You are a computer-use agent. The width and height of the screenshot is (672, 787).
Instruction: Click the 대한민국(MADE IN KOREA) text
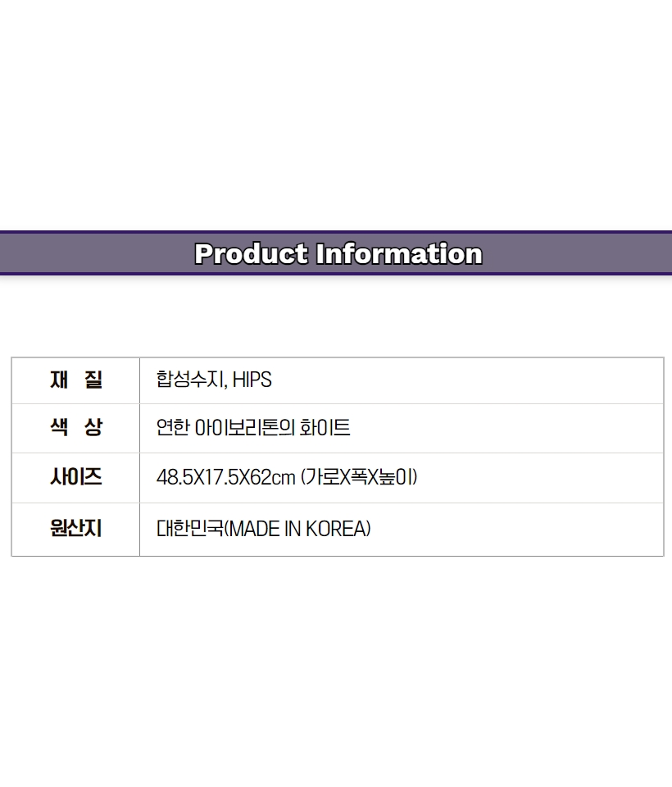point(264,529)
